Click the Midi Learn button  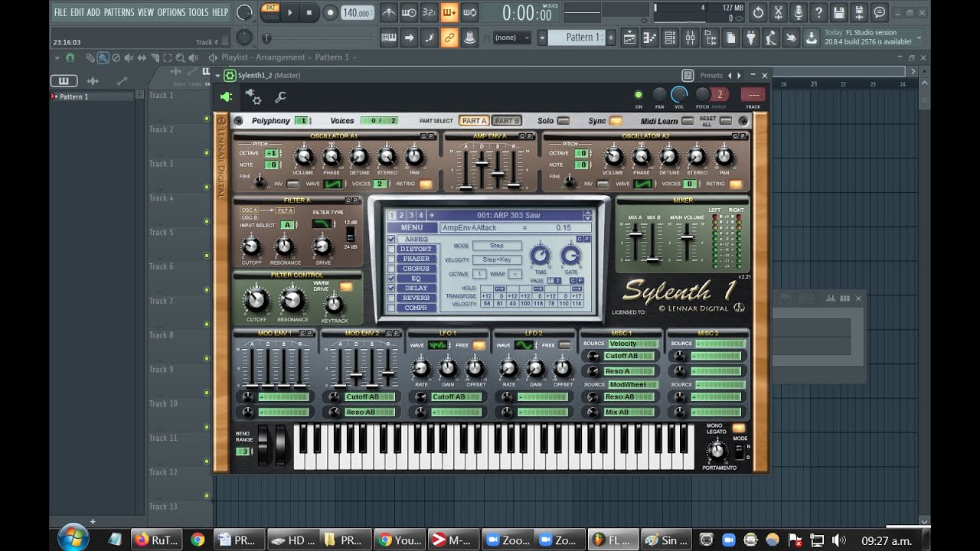coord(688,121)
